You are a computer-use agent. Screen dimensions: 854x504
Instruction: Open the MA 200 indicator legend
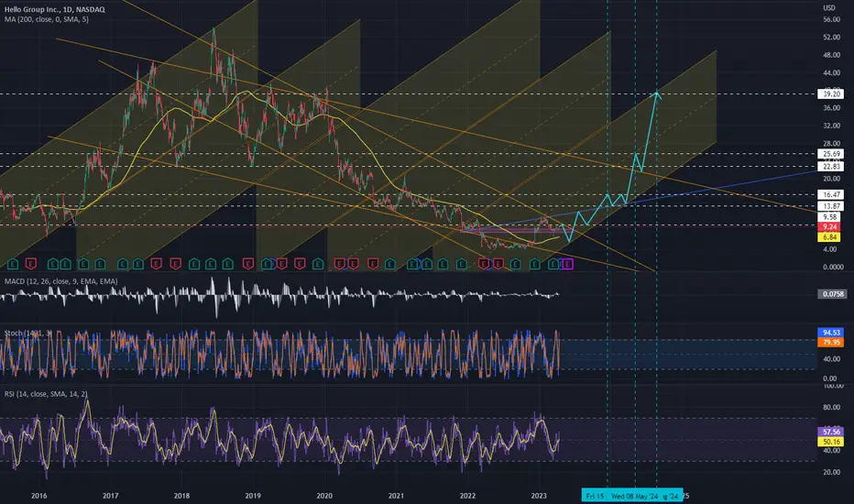pyautogui.click(x=47, y=19)
